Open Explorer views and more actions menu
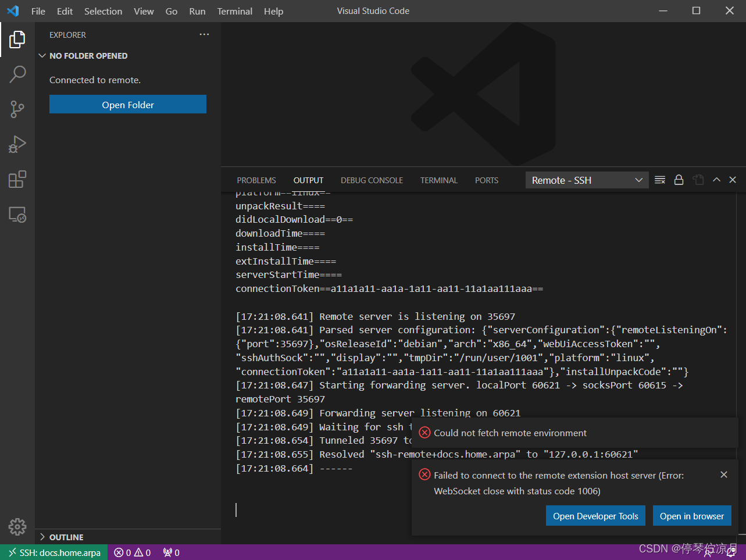 pos(204,35)
